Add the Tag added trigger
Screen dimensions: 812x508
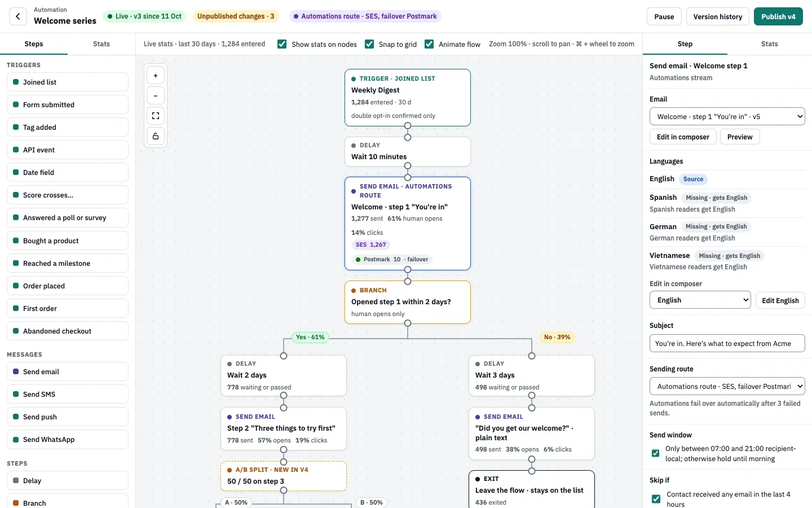tap(68, 127)
